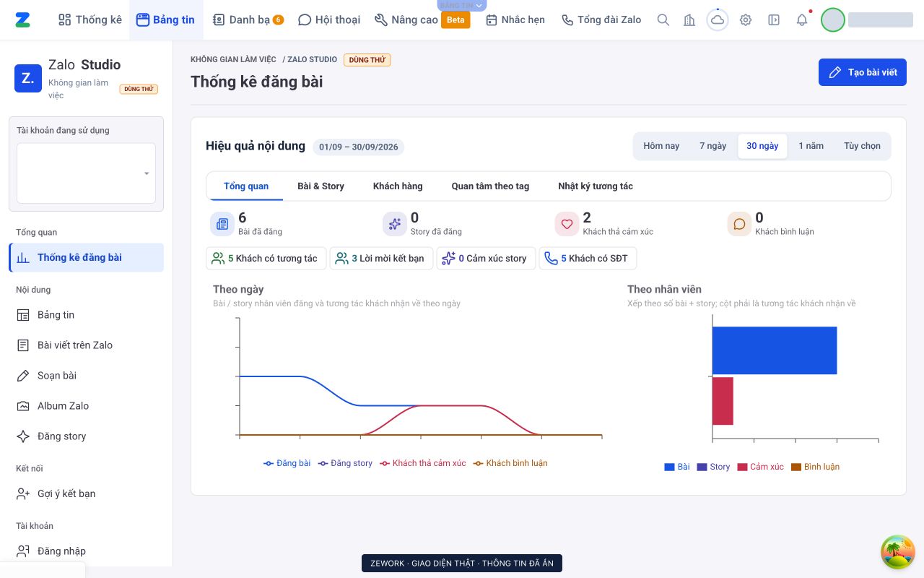Image resolution: width=924 pixels, height=578 pixels.
Task: Click the Zalo logo in top bar
Action: (23, 20)
